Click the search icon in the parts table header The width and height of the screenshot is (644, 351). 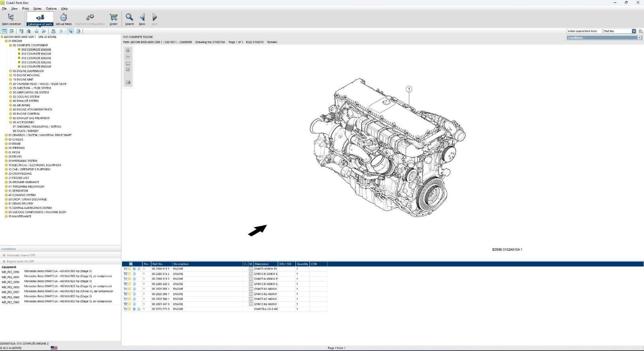coord(131,264)
